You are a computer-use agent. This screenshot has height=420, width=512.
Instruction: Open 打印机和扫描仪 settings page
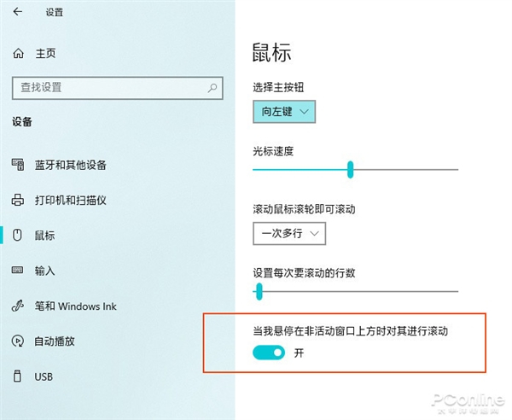[x=70, y=200]
